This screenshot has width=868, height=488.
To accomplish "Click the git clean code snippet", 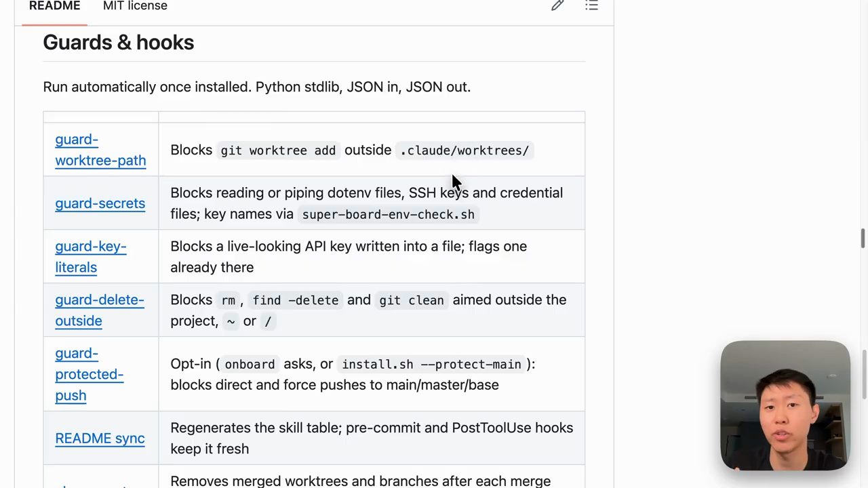I will (x=412, y=300).
